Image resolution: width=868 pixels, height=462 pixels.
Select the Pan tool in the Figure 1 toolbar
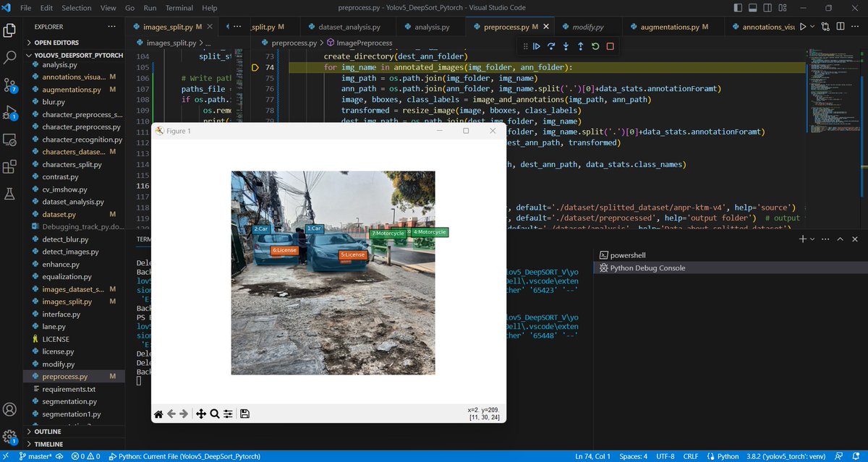coord(201,413)
